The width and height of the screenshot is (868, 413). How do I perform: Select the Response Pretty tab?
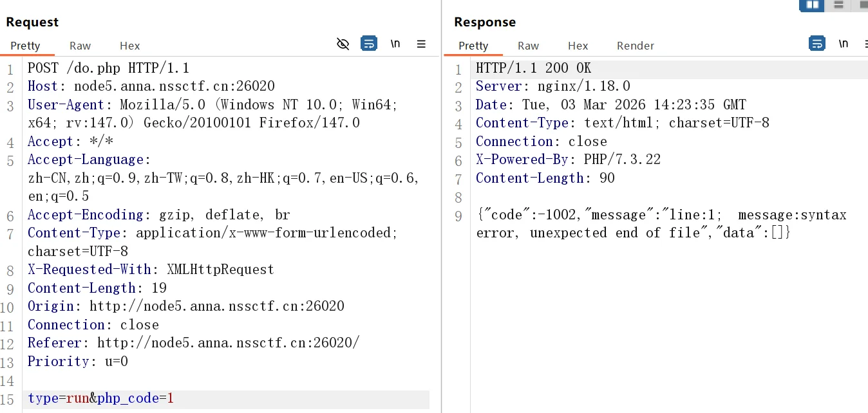click(x=473, y=46)
